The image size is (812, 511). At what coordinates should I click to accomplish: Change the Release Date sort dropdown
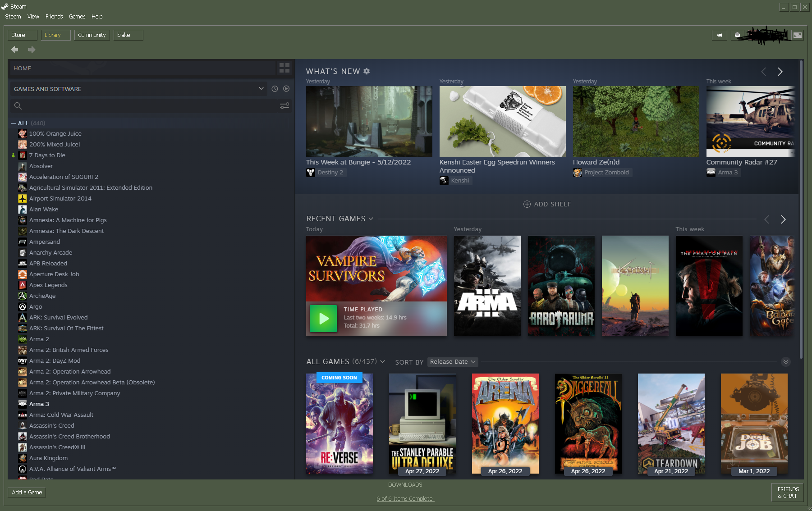[x=453, y=362]
